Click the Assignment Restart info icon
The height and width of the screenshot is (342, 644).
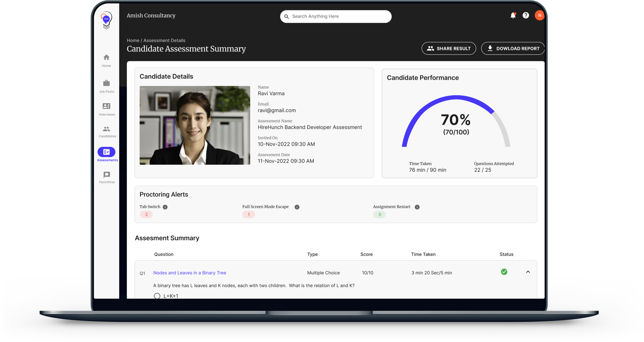click(417, 207)
